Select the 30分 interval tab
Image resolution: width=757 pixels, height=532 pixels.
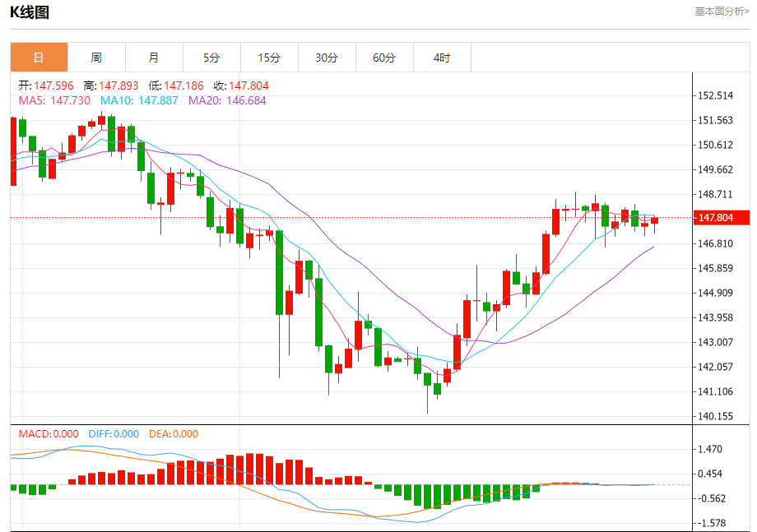coord(327,58)
